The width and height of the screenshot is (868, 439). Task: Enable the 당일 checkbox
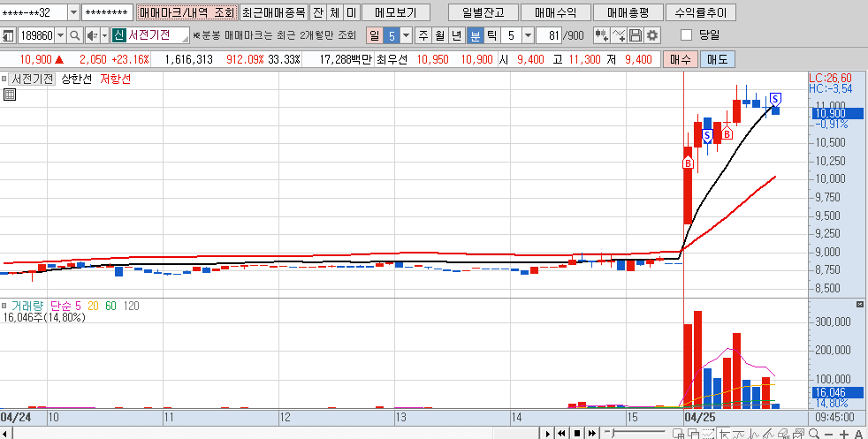(687, 35)
